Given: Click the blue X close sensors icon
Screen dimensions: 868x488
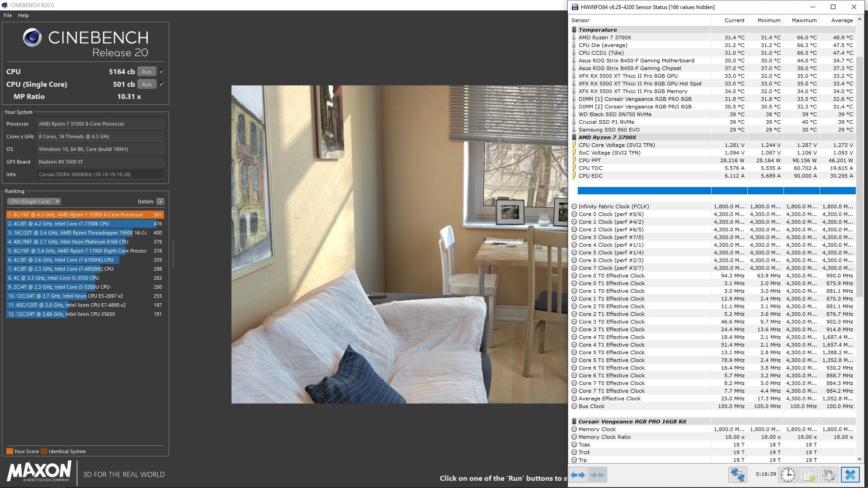Looking at the screenshot, I should (x=850, y=475).
